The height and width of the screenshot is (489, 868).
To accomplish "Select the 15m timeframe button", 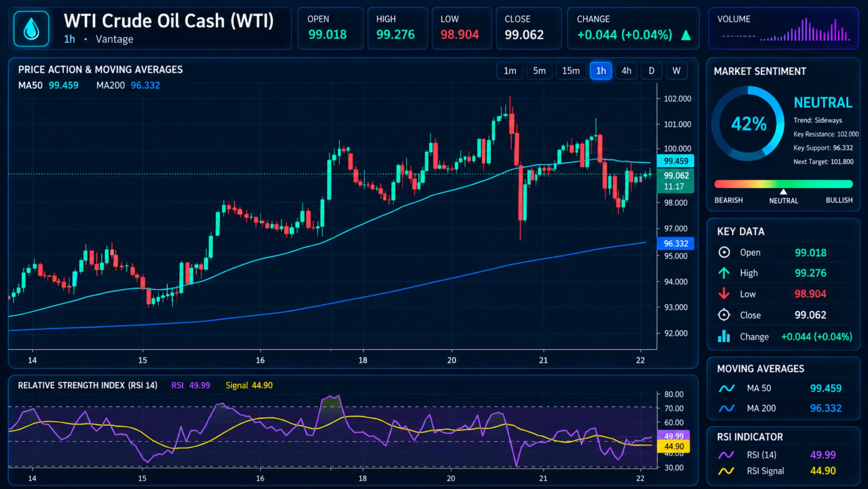I will [571, 71].
